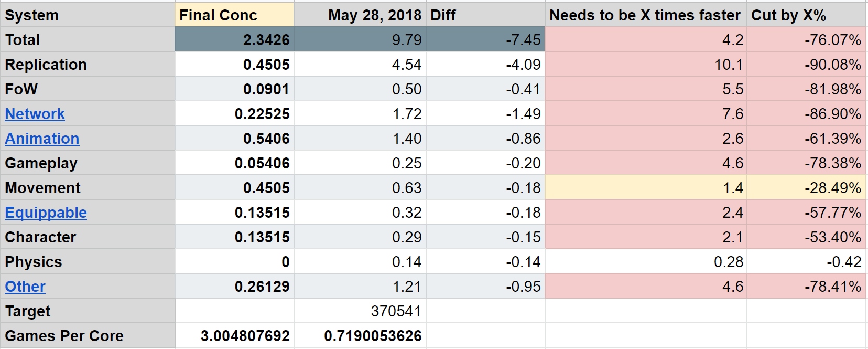Select the System header cell
The height and width of the screenshot is (349, 868).
(x=87, y=15)
